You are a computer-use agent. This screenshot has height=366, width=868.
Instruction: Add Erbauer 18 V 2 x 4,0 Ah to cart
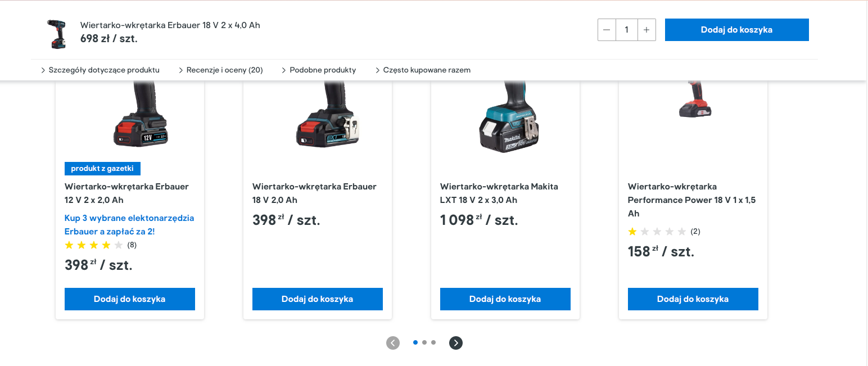point(736,30)
